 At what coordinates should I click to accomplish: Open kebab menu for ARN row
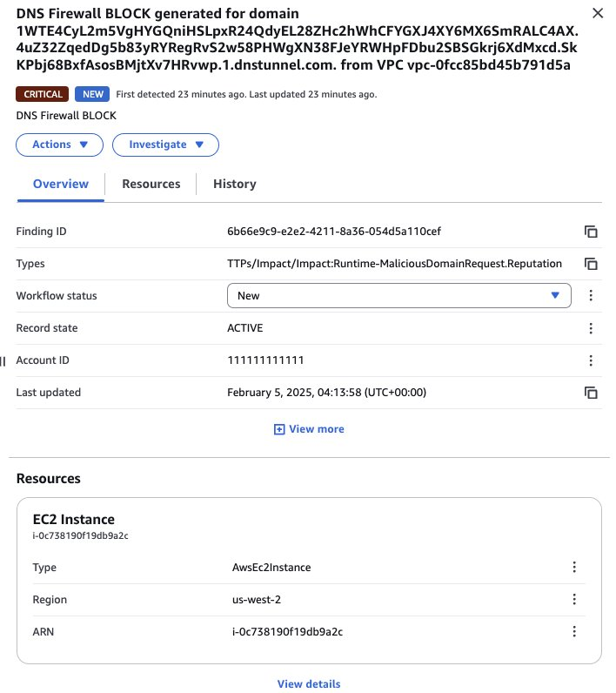click(x=574, y=631)
